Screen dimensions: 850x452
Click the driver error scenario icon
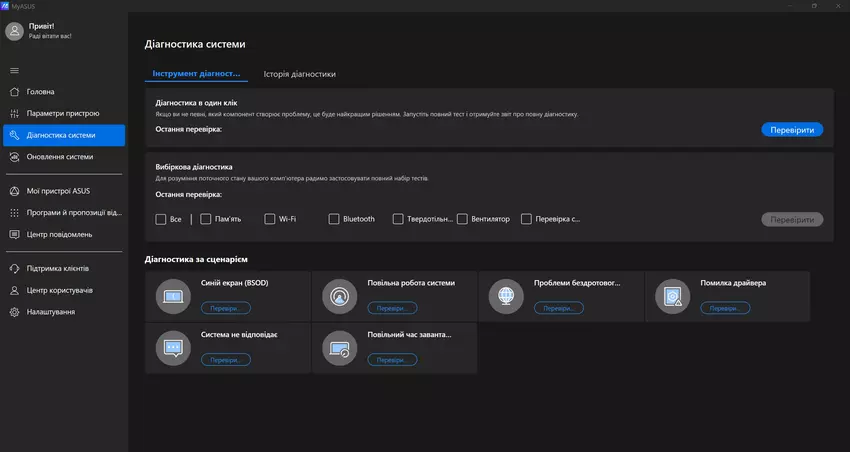[672, 295]
